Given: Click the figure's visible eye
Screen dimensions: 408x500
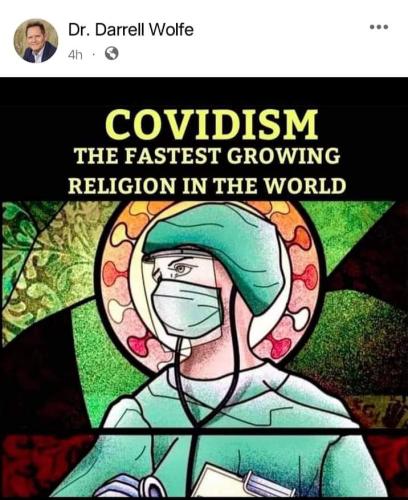Looking at the screenshot, I should pos(181,267).
